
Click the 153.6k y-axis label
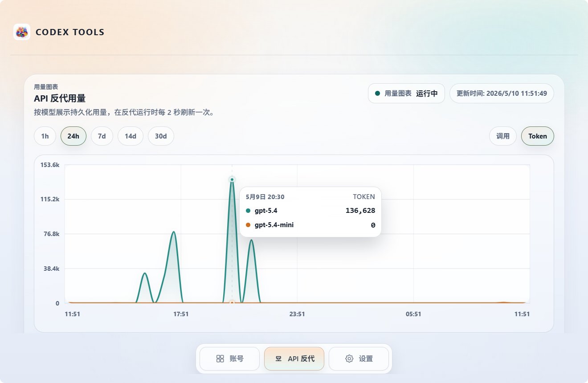coord(50,165)
